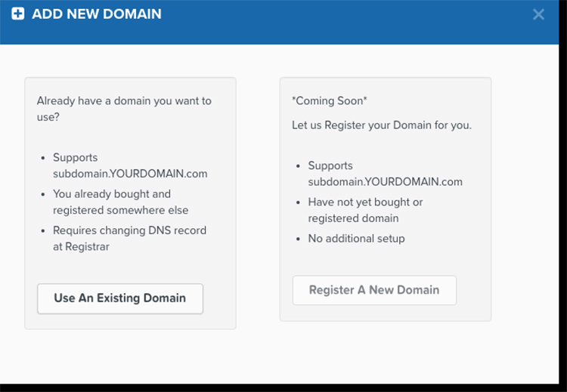Click the 'No additional setup' bullet
The image size is (567, 392).
[x=356, y=239]
